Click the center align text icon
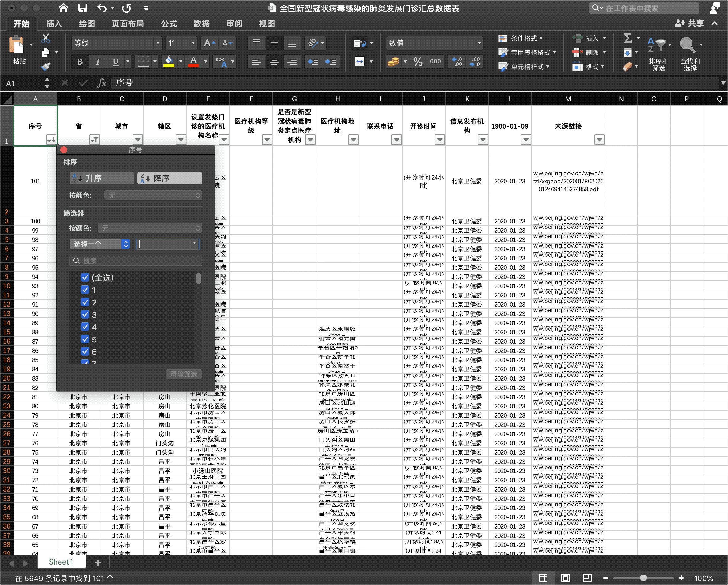Image resolution: width=728 pixels, height=585 pixels. (x=274, y=61)
